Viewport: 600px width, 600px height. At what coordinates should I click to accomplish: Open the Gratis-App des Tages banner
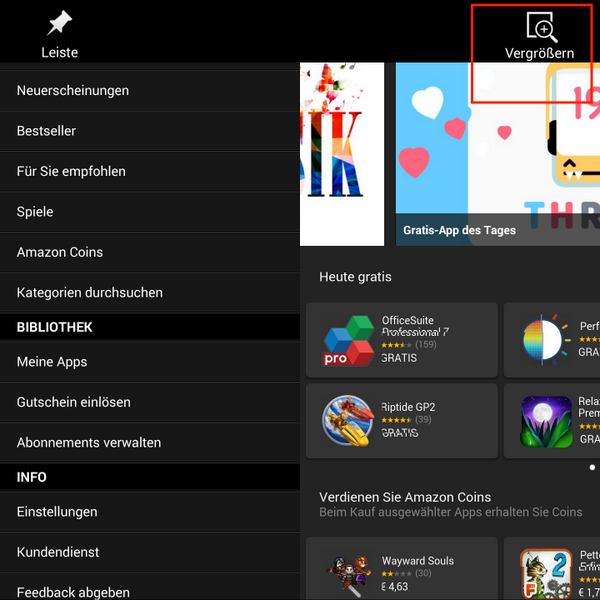click(x=497, y=154)
